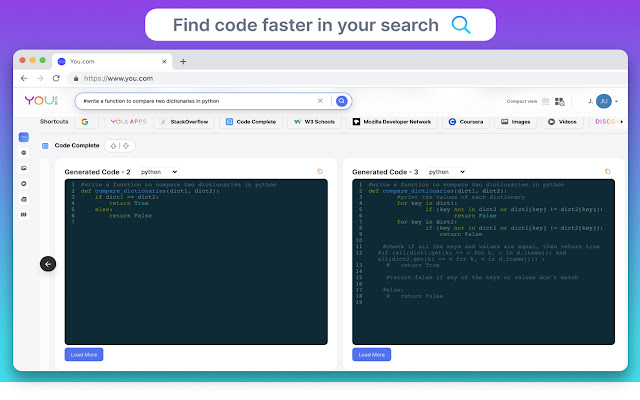Screen dimensions: 640x400
Task: Click the 'Shortcuts' label
Action: pos(54,122)
